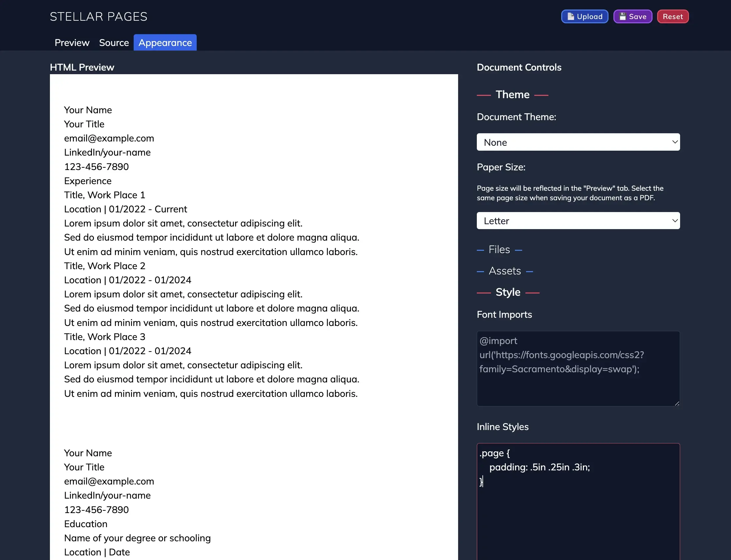Expand the Assets section
731x560 pixels.
[x=504, y=271]
